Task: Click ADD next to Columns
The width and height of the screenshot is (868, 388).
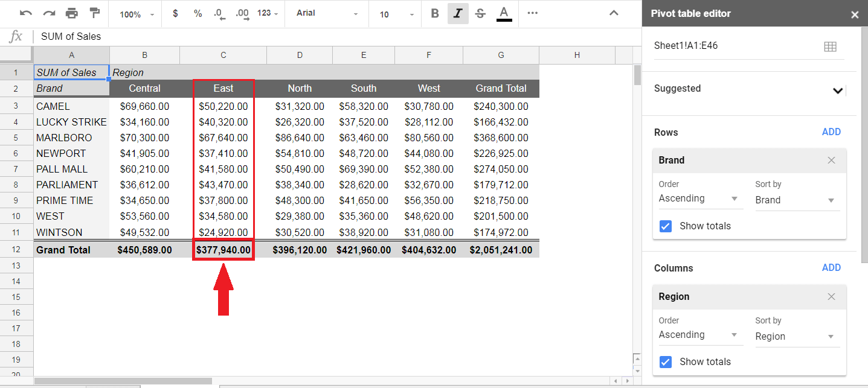Action: click(x=831, y=268)
